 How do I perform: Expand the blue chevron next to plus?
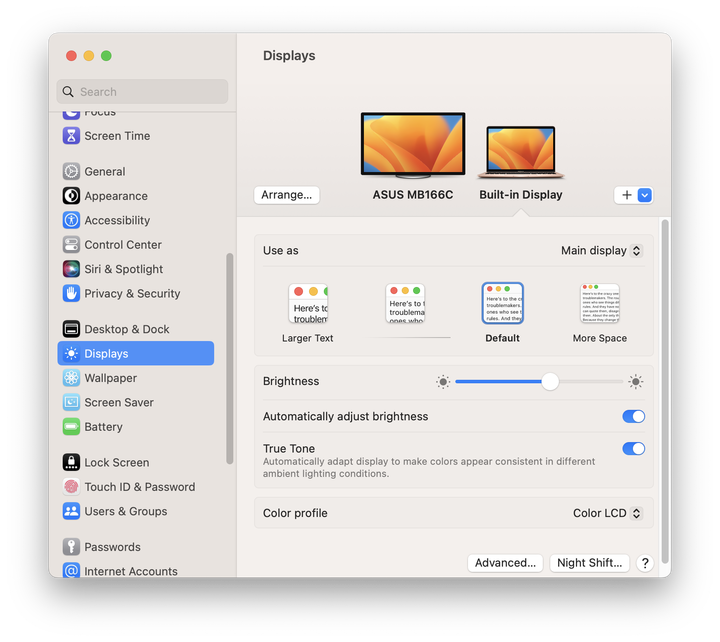(644, 195)
